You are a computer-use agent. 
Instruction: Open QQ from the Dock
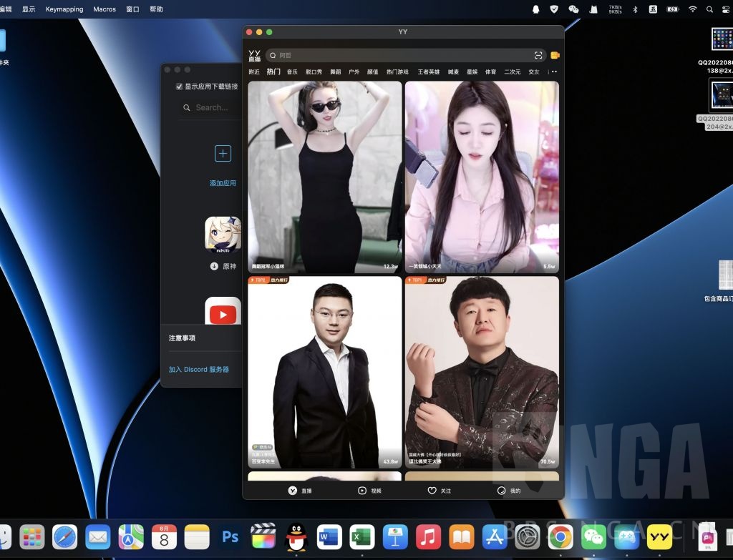click(296, 536)
